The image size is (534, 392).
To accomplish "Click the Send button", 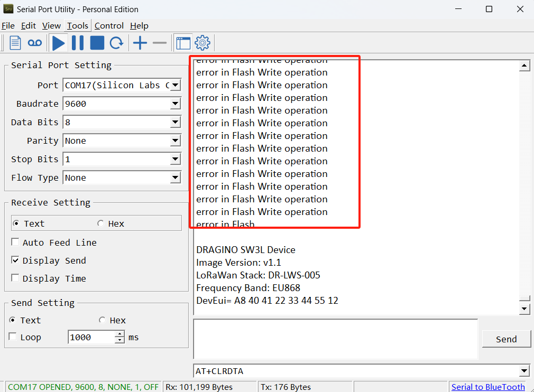I will (507, 339).
